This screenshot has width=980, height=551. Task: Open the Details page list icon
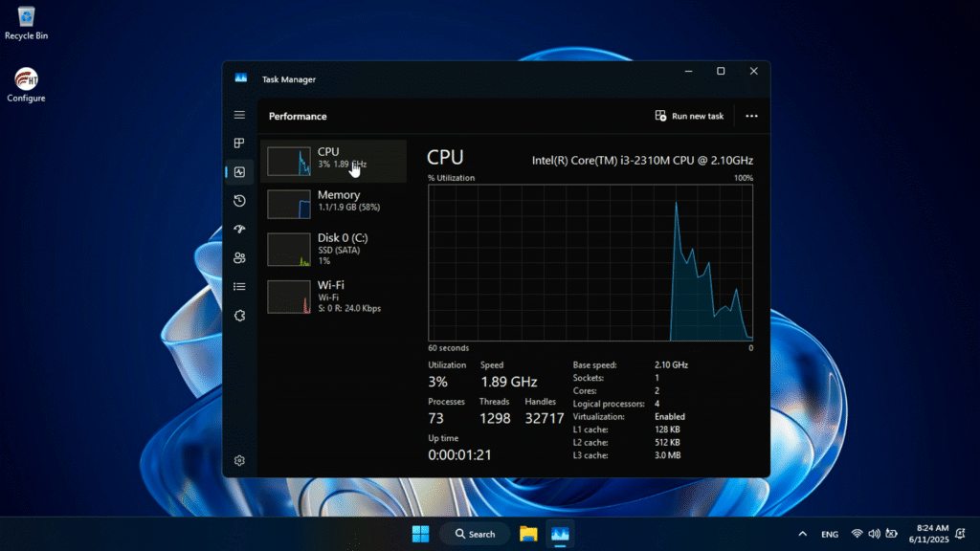pos(239,287)
